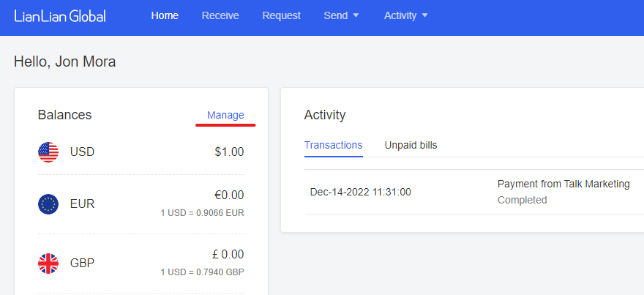Image resolution: width=644 pixels, height=295 pixels.
Task: Click the USD American flag icon
Action: [x=48, y=152]
